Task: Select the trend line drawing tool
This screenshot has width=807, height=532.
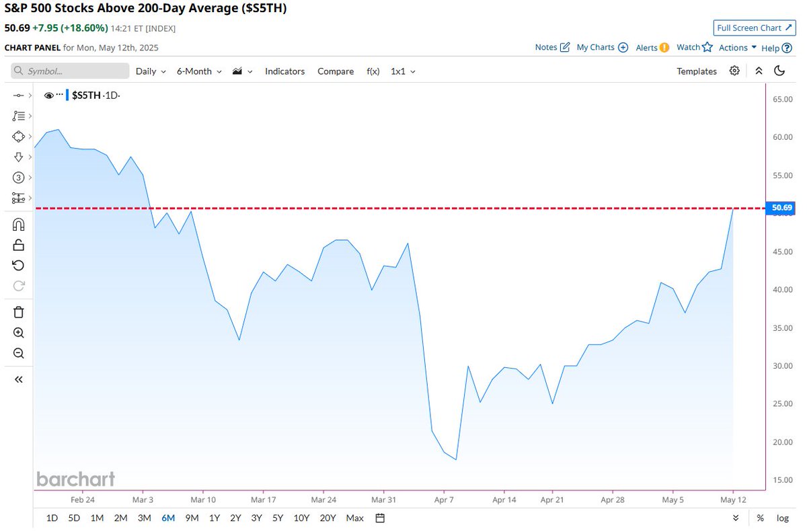Action: (18, 96)
